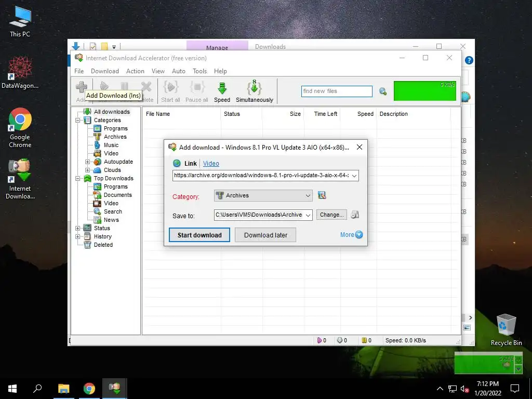Click the Change... button
This screenshot has height=399, width=532.
point(331,215)
